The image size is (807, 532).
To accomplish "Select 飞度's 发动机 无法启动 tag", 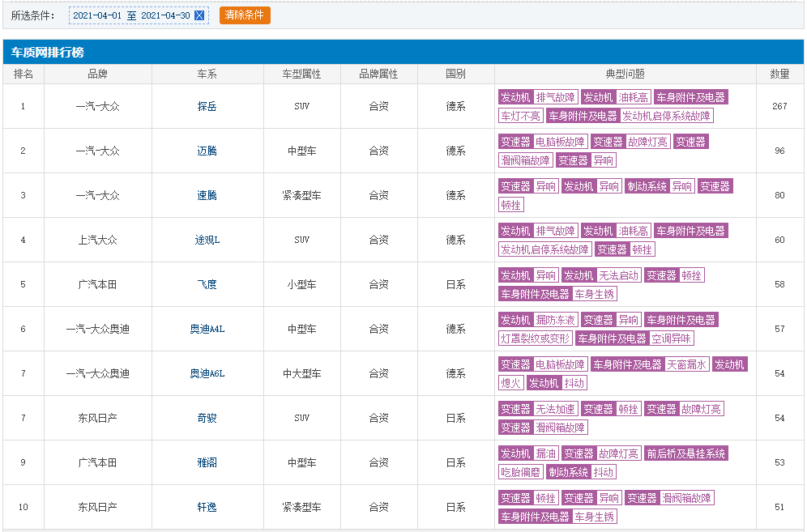I will click(601, 275).
